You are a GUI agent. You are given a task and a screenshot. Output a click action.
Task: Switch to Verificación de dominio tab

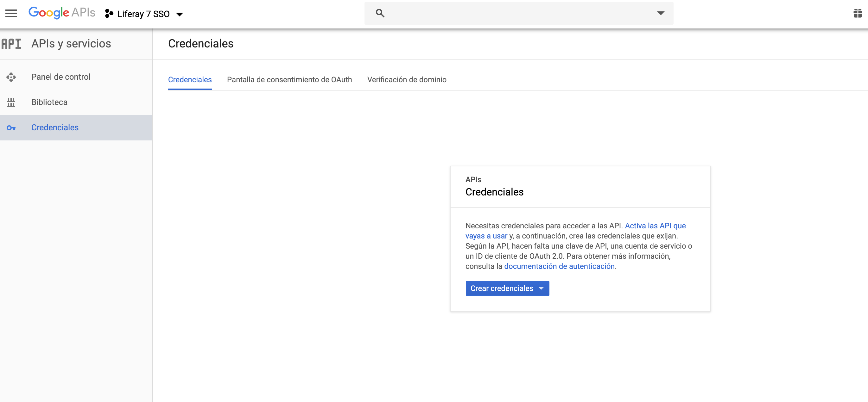pyautogui.click(x=406, y=79)
